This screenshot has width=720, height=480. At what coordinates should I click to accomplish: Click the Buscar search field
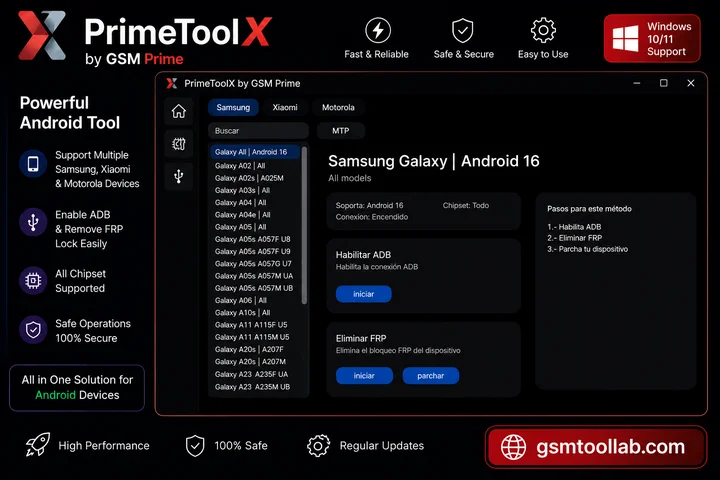258,131
